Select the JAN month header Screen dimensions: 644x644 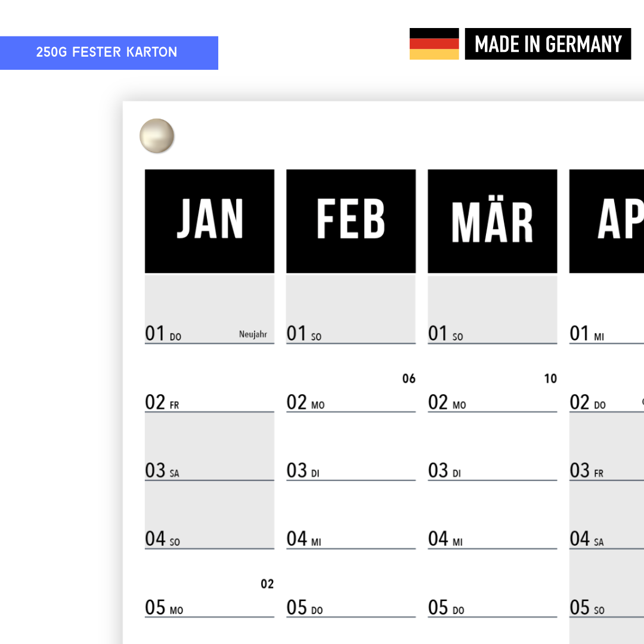(x=209, y=221)
